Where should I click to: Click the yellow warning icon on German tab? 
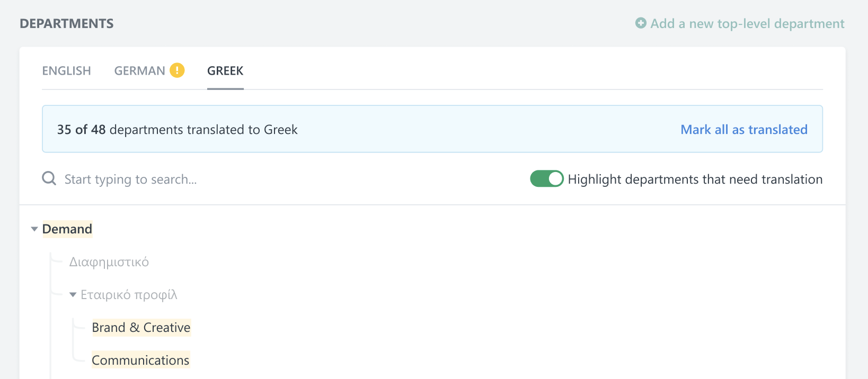pyautogui.click(x=177, y=70)
